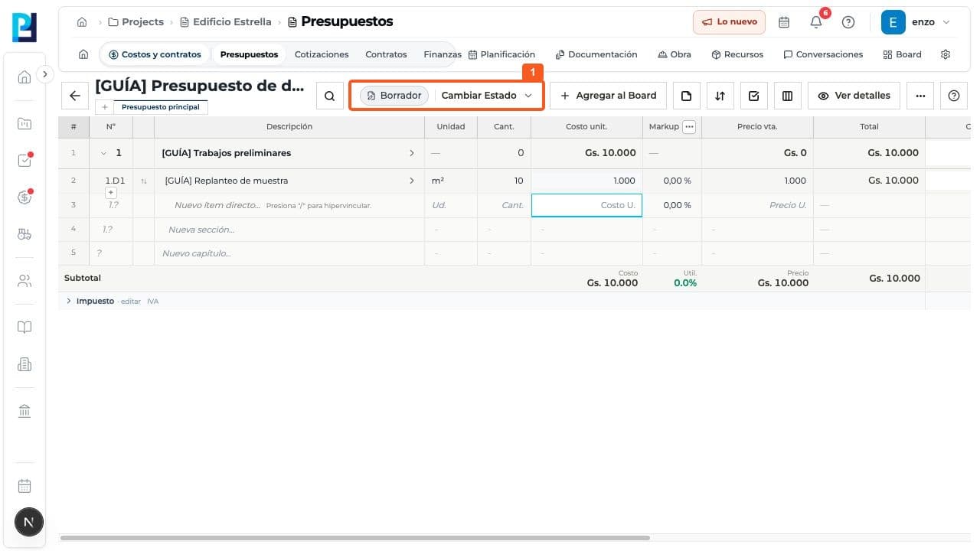Click the Ver detalles button
Screen dimensions: 980x551
(x=854, y=96)
